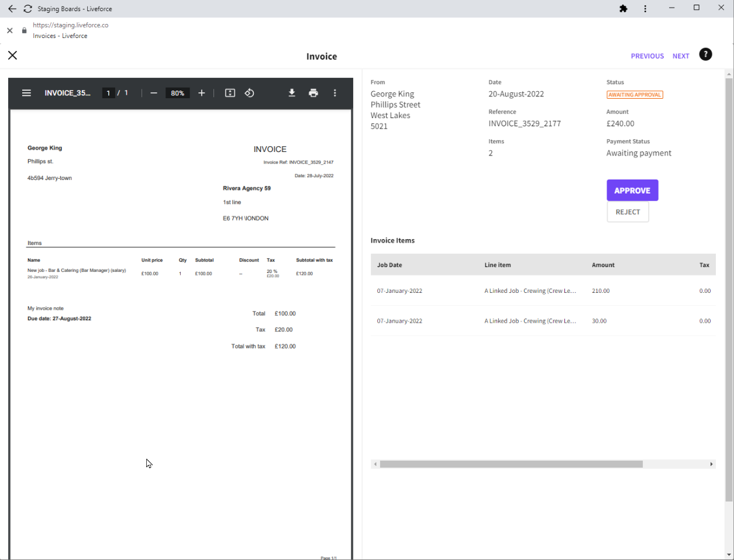The image size is (734, 560).
Task: Open the A Linked Job - Crewing line item
Action: click(530, 291)
